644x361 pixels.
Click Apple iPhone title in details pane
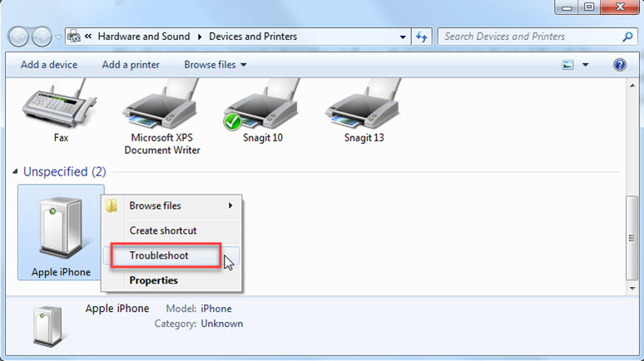[x=117, y=309]
